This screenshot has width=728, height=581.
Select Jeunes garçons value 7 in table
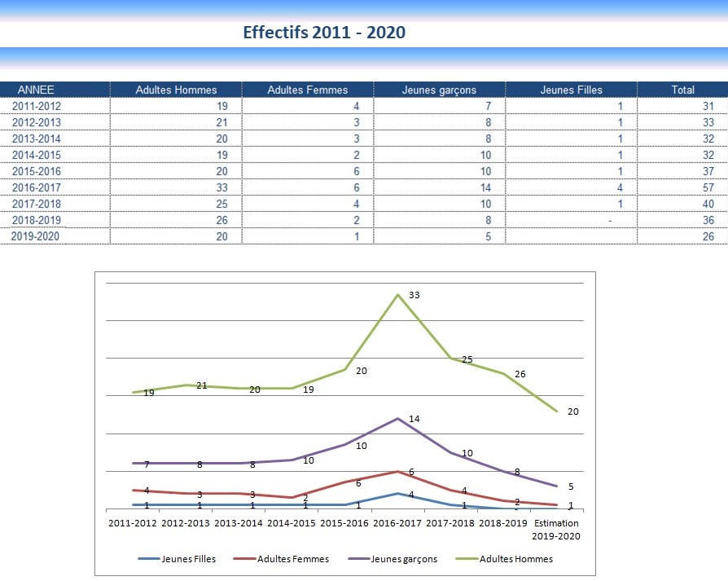tap(489, 106)
